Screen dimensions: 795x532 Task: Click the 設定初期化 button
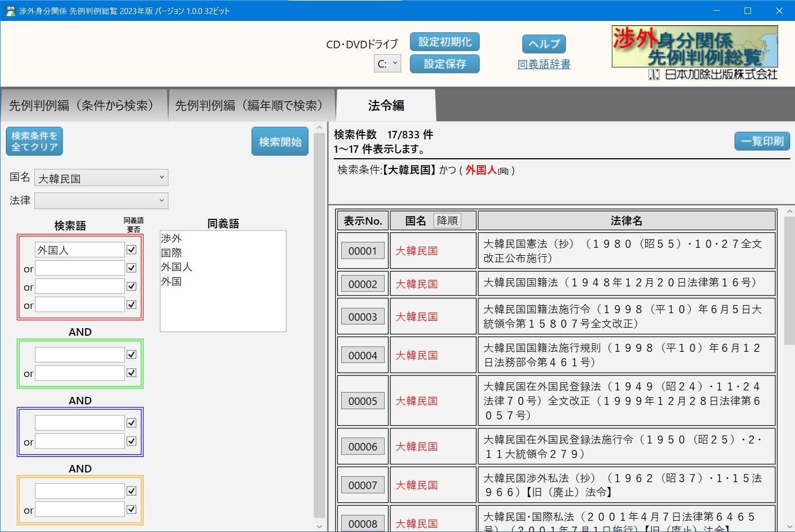tap(444, 42)
